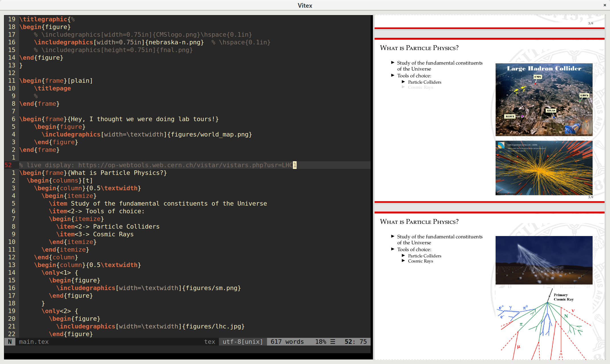The height and width of the screenshot is (364, 610).
Task: Click the hamburger line icon in statusline
Action: click(x=332, y=342)
